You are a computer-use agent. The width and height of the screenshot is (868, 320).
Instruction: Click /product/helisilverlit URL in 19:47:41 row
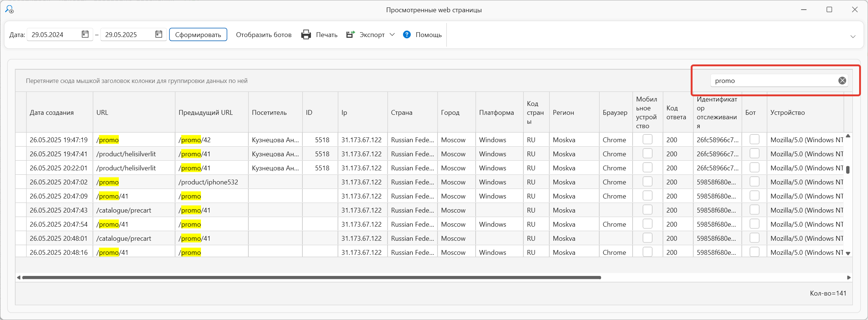coord(126,154)
